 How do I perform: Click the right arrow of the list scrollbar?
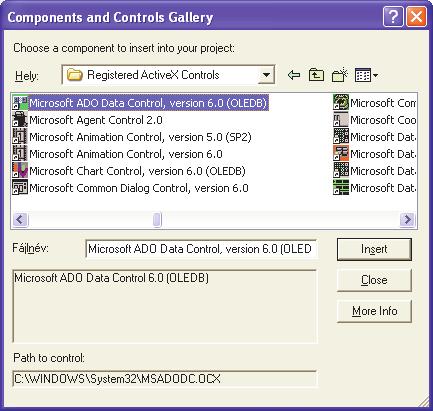click(407, 220)
